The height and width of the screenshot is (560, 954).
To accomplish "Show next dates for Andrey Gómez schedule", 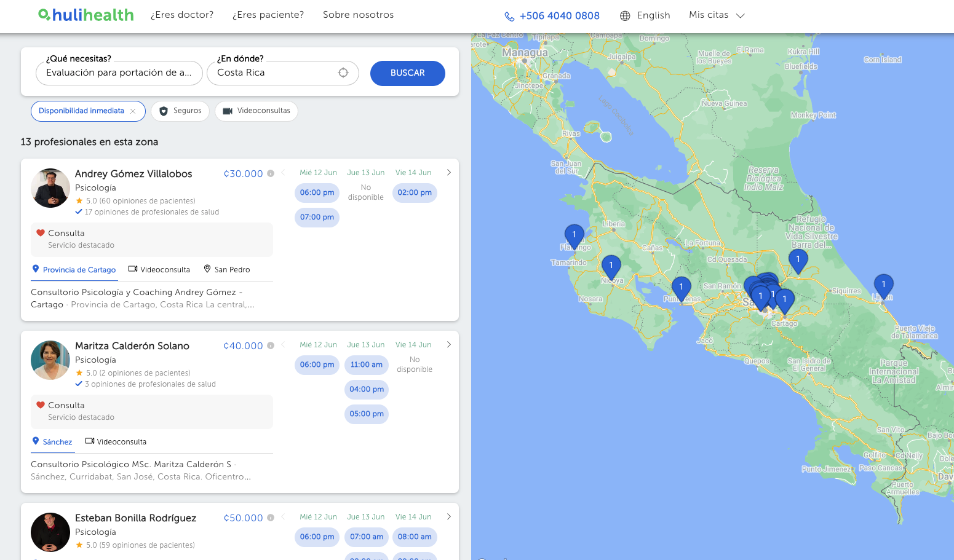I will tap(449, 173).
